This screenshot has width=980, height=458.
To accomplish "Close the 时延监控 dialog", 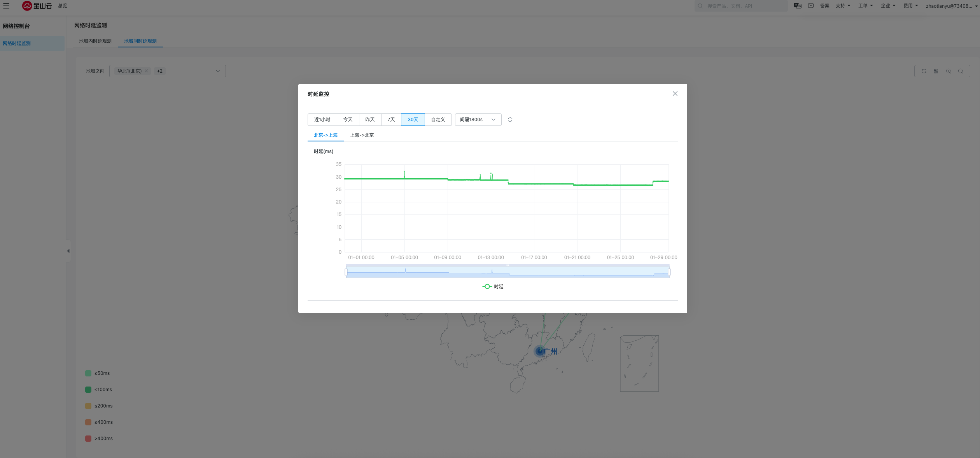I will click(675, 94).
